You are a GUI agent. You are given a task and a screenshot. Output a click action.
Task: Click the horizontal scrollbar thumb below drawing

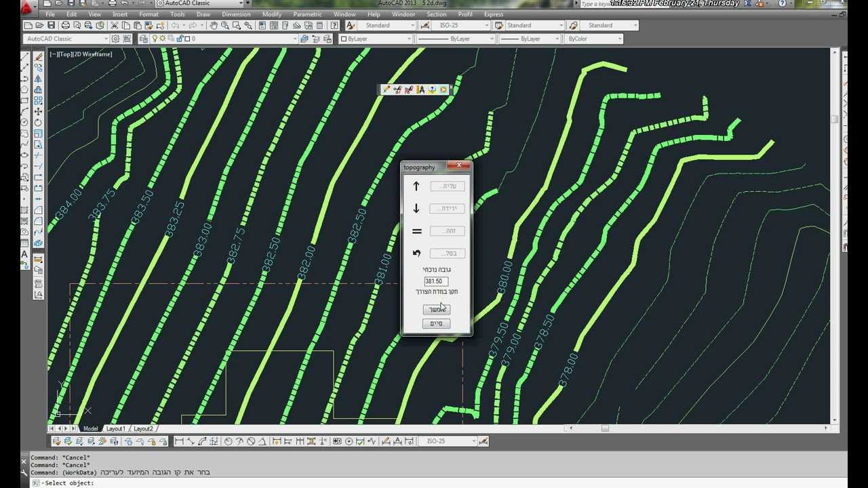(x=605, y=428)
